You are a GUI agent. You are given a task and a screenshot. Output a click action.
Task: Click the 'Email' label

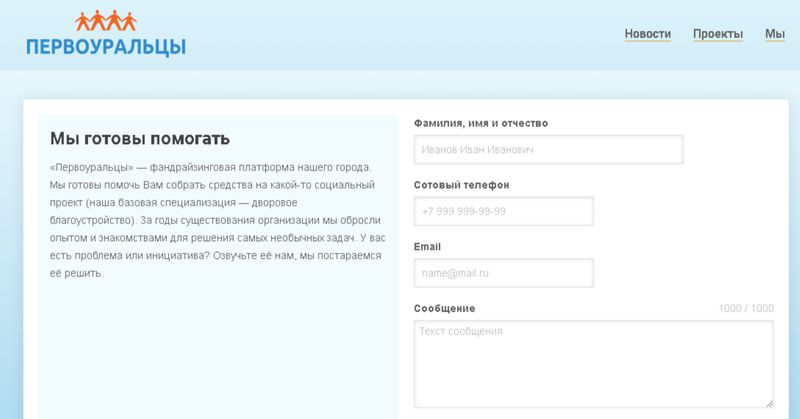pos(427,247)
